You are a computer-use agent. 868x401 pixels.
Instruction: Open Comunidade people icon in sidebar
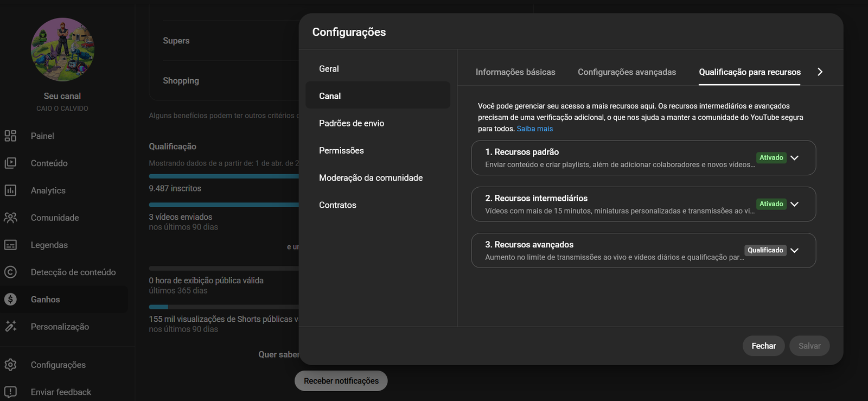(x=10, y=218)
